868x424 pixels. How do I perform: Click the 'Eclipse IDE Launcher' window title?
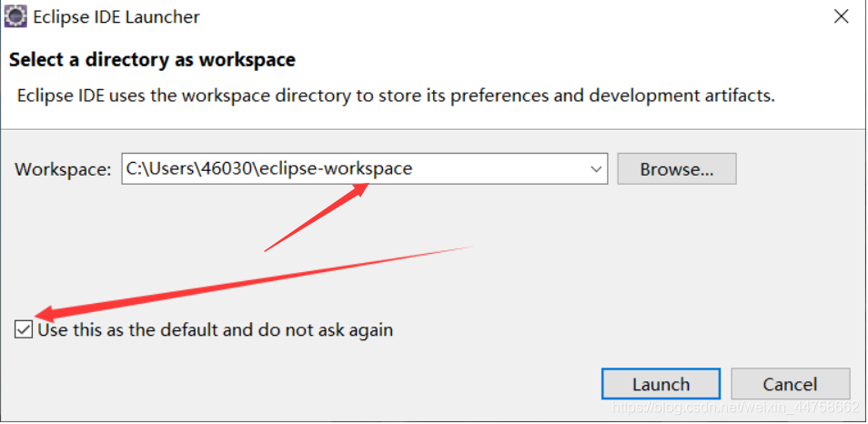click(x=116, y=17)
